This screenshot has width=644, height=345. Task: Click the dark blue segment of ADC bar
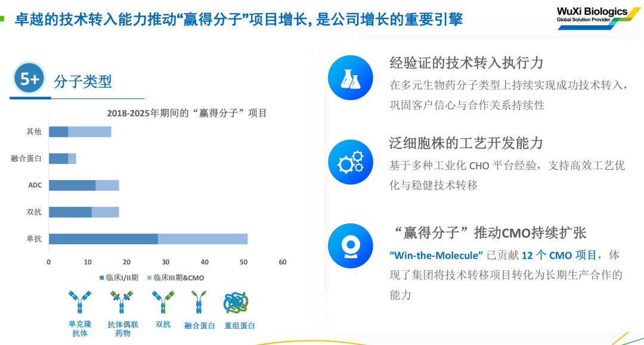coord(72,185)
